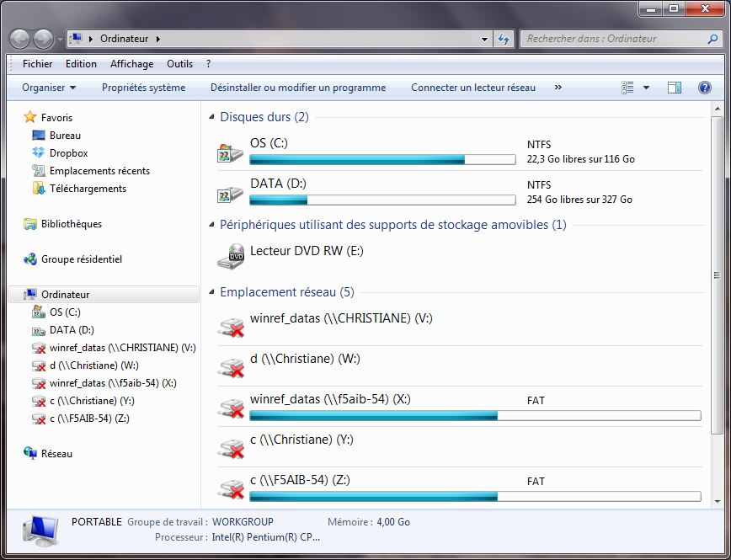The width and height of the screenshot is (731, 560).
Task: Click the scroll down arrow
Action: pos(717,502)
